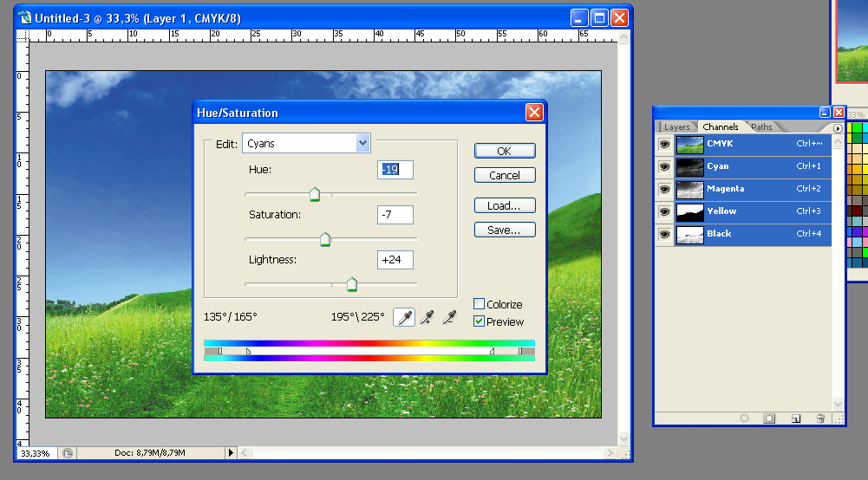This screenshot has width=868, height=480.
Task: Click the Saturation value field showing -7
Action: pyautogui.click(x=395, y=215)
